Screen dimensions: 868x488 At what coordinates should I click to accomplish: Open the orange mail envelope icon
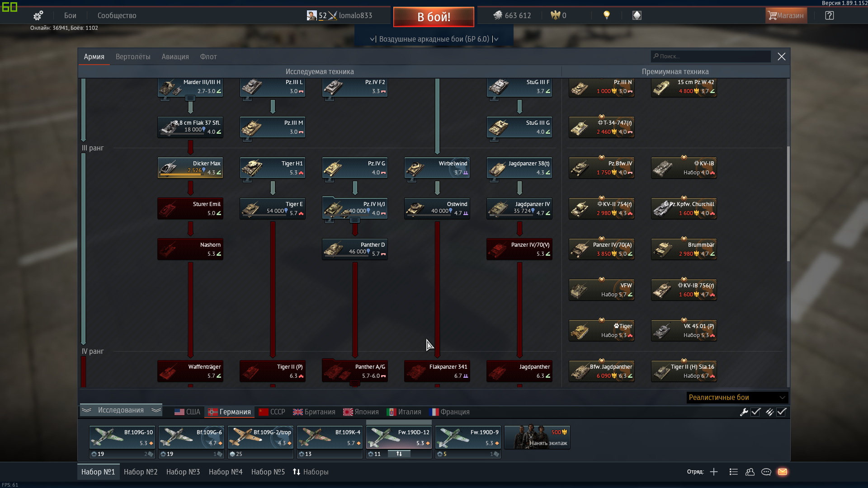tap(783, 472)
